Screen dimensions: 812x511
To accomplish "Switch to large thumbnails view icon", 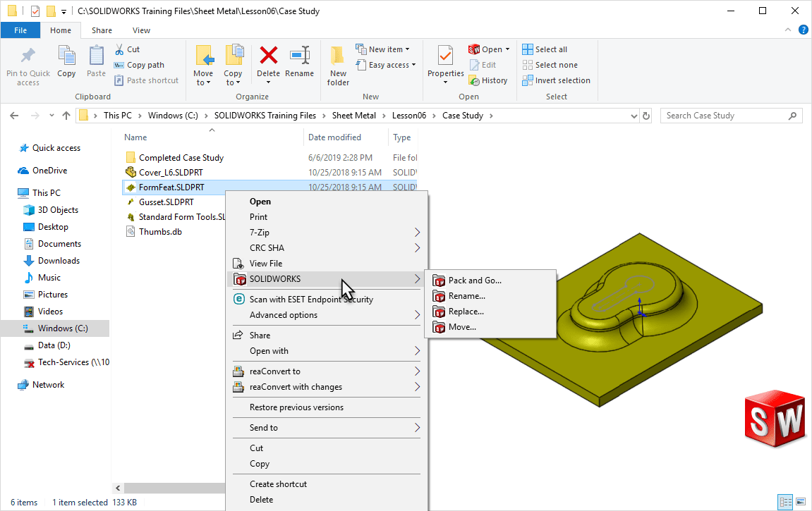I will point(801,502).
